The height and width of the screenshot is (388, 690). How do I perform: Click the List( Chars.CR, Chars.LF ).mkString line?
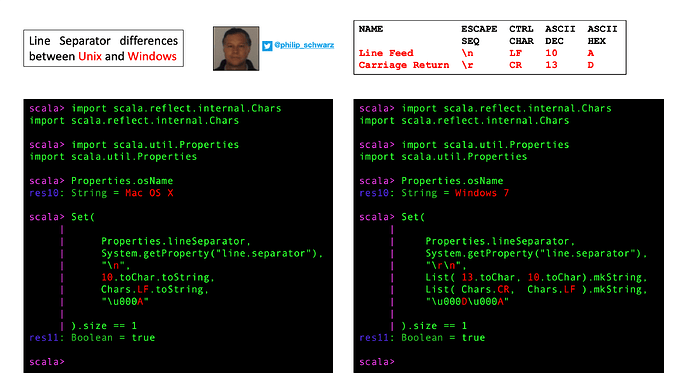[x=536, y=289]
